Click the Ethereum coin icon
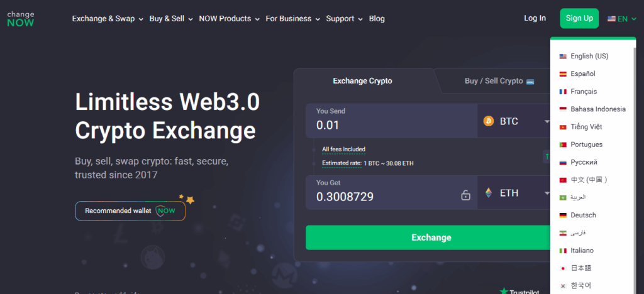 (488, 193)
